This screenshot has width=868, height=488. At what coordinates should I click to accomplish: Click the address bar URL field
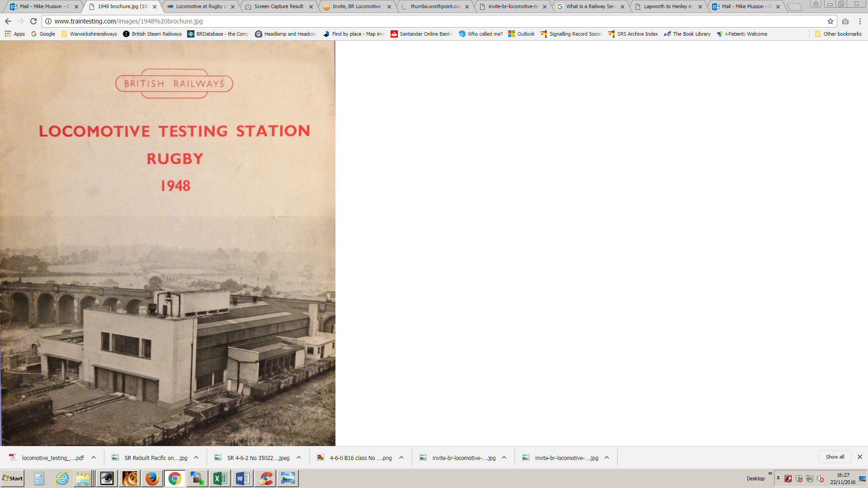click(439, 21)
